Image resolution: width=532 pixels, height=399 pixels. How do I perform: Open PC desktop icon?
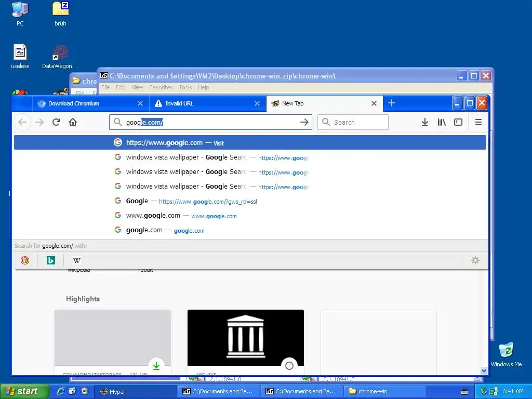[x=20, y=14]
